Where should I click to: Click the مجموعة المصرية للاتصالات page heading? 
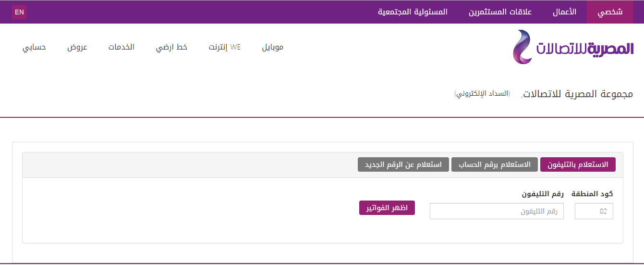click(577, 94)
